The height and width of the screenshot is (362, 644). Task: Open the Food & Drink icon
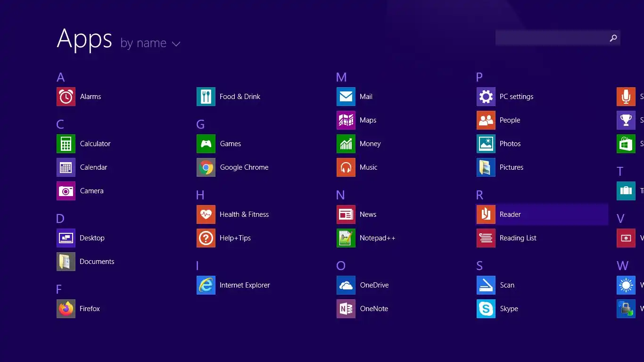206,97
